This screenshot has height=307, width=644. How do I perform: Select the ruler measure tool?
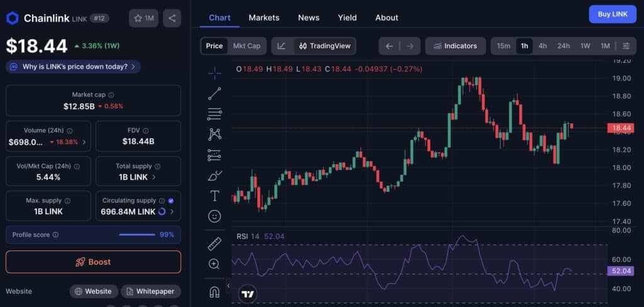click(214, 244)
